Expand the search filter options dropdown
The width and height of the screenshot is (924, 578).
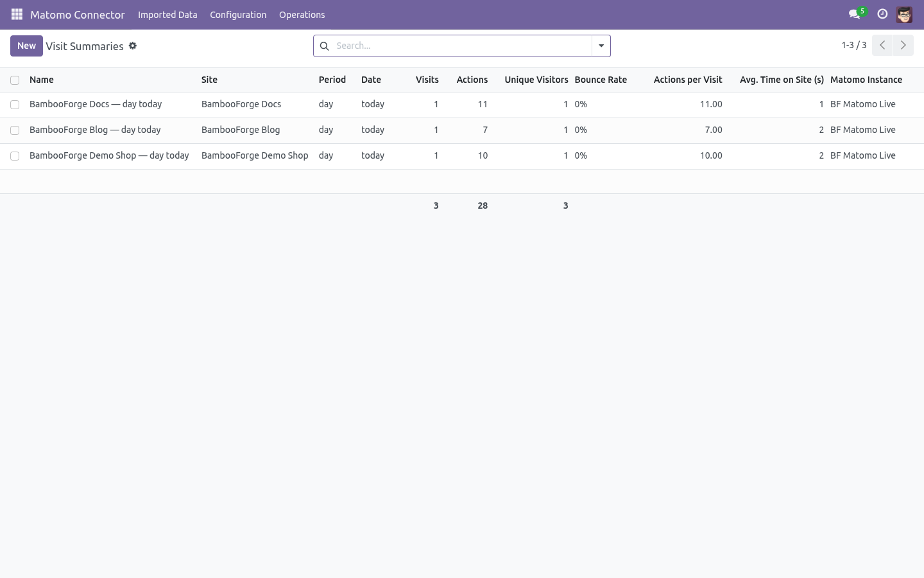[601, 46]
